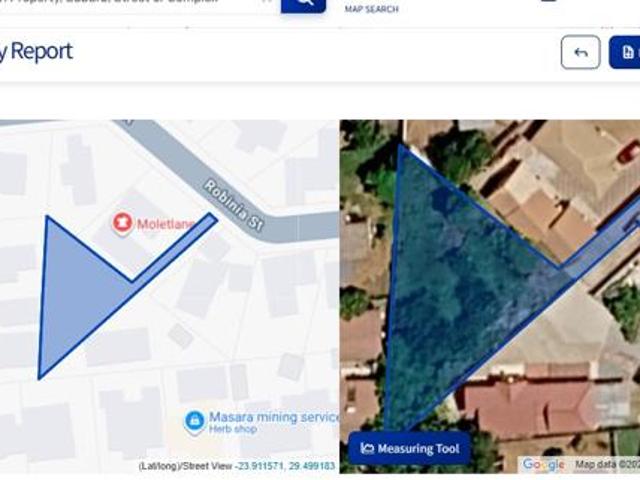
Task: Click the blue document export button
Action: pyautogui.click(x=625, y=52)
